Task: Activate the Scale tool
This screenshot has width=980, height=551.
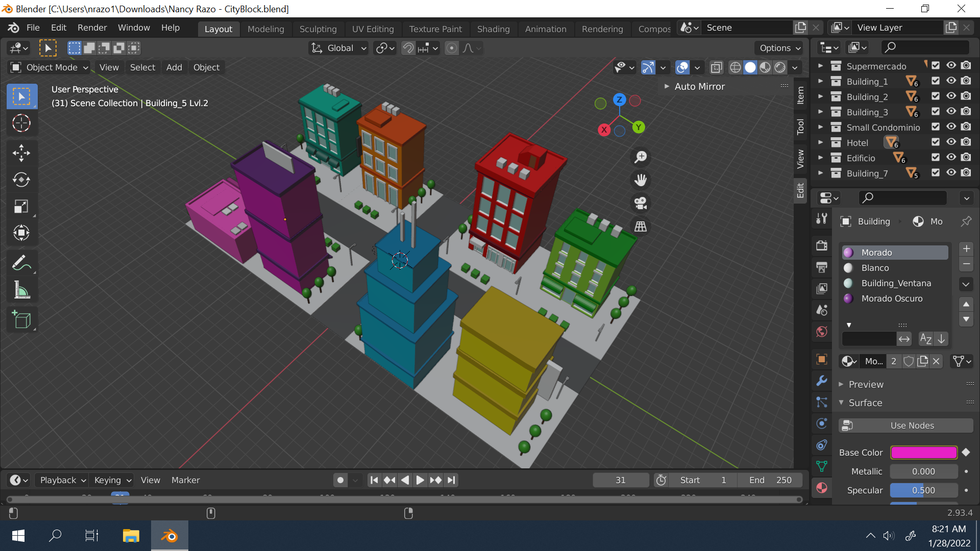Action: tap(21, 206)
